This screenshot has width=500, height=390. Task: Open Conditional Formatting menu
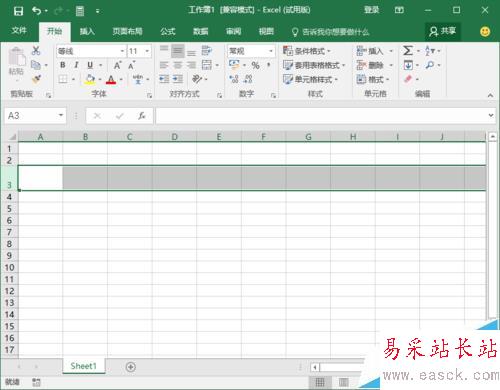point(307,51)
